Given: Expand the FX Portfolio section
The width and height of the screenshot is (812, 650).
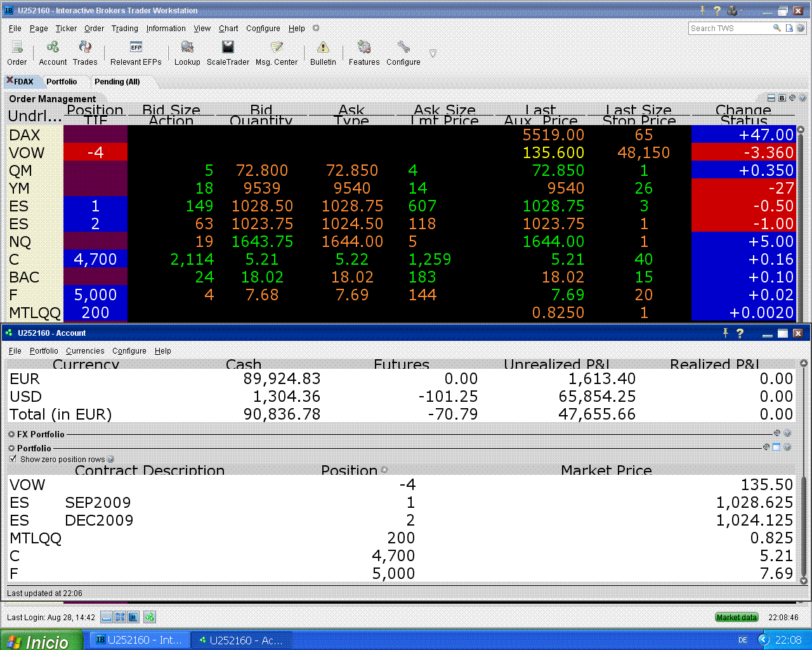Looking at the screenshot, I should [x=11, y=435].
